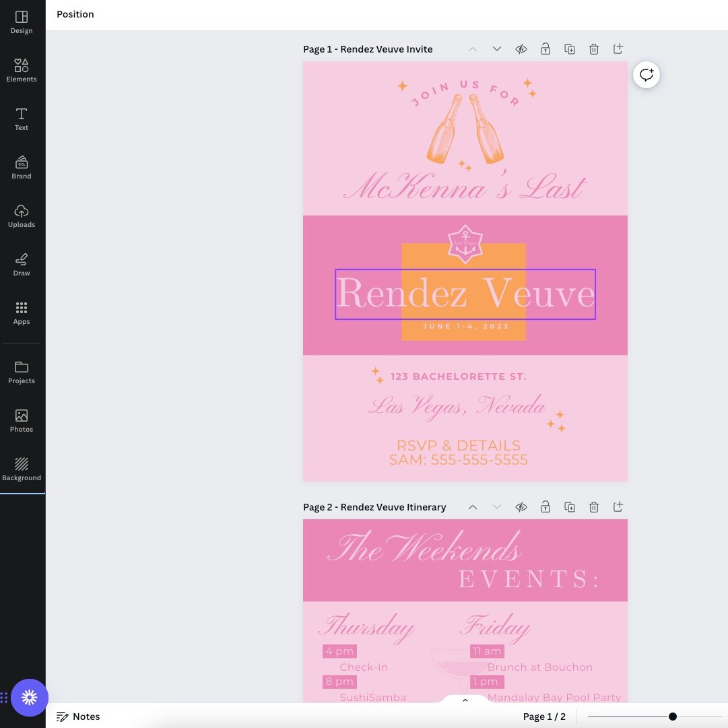
Task: Open the Apps panel
Action: 22,313
